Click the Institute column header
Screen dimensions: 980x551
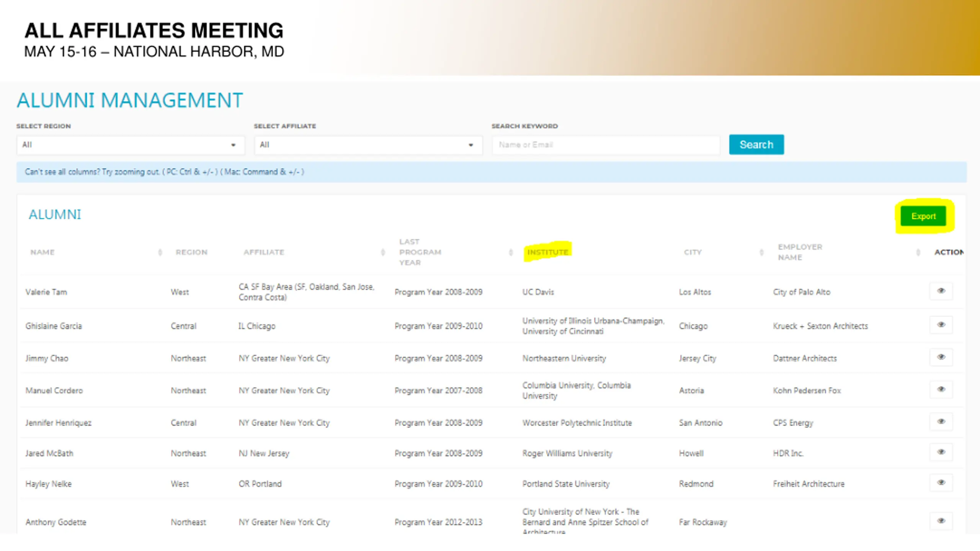[548, 252]
